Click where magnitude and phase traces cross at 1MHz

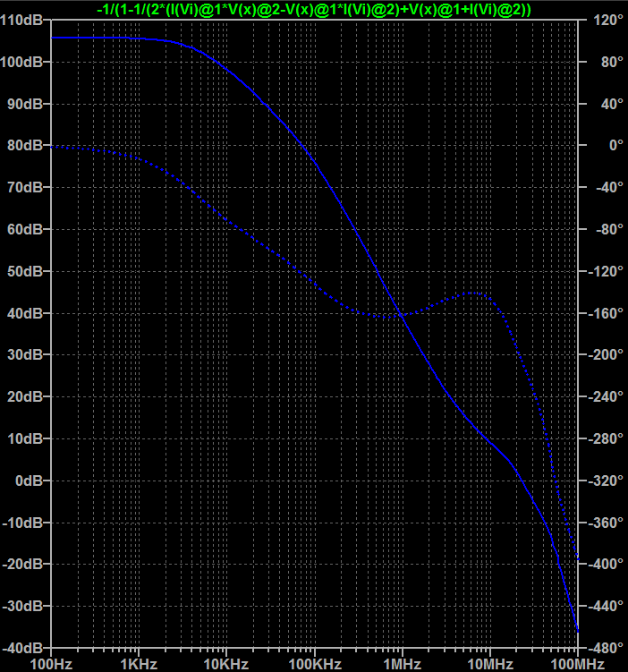coord(402,315)
